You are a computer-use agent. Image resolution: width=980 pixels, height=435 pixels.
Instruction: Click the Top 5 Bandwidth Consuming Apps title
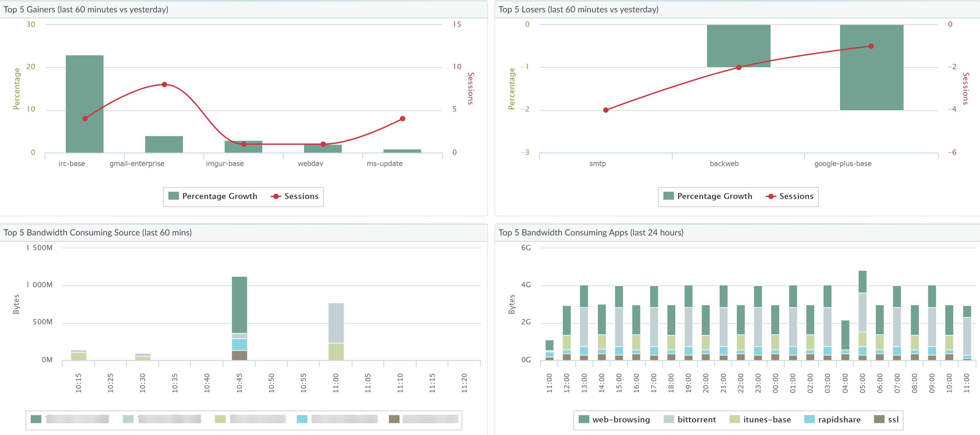point(590,233)
